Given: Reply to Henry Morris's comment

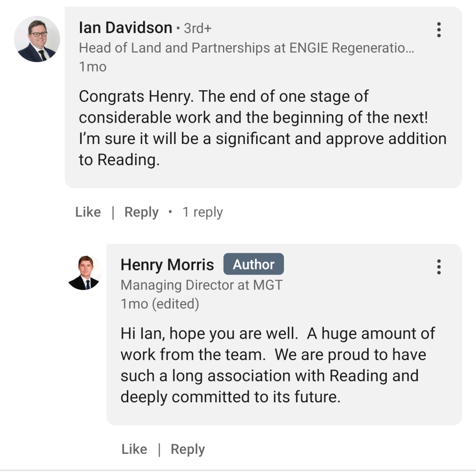Looking at the screenshot, I should click(x=188, y=449).
